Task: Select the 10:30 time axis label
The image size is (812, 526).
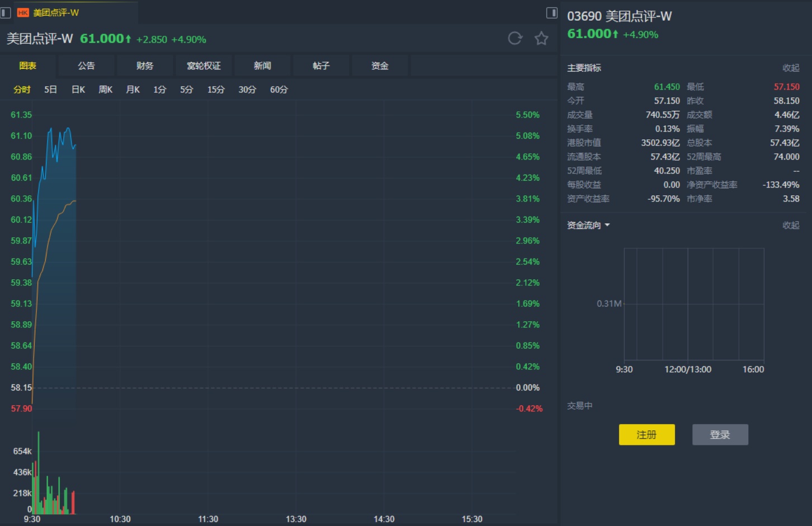Action: (x=120, y=519)
